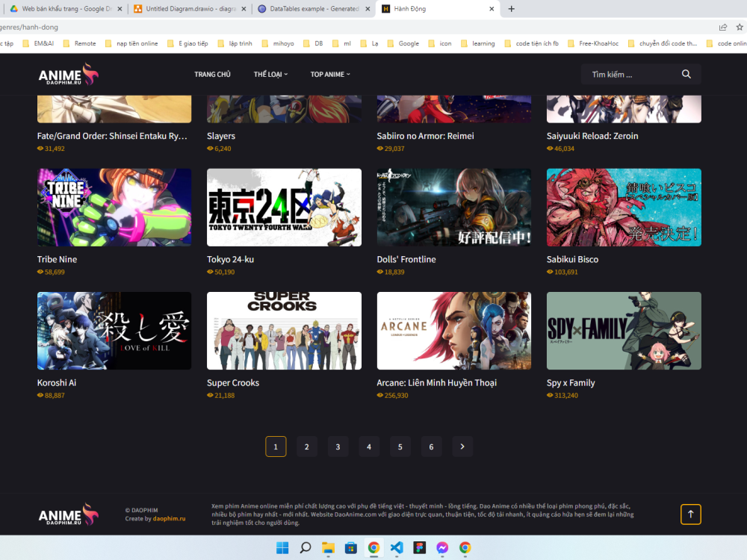The image size is (747, 560).
Task: Open Spy x Family thumbnail
Action: click(624, 331)
